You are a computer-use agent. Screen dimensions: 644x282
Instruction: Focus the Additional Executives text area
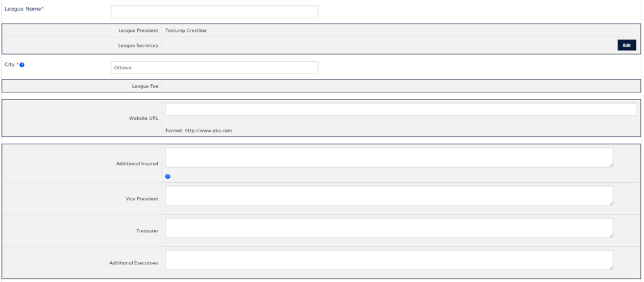tap(389, 259)
